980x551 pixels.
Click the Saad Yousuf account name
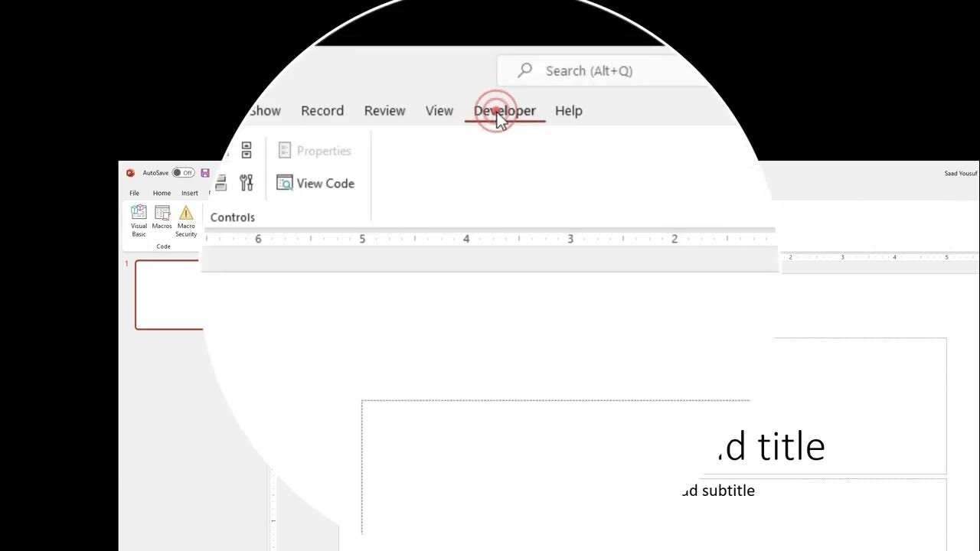tap(961, 173)
